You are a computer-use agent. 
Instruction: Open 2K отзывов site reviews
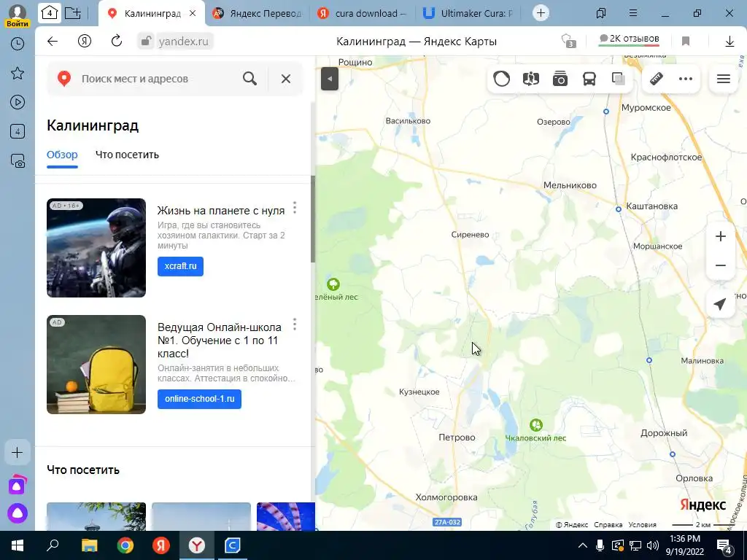(x=629, y=39)
